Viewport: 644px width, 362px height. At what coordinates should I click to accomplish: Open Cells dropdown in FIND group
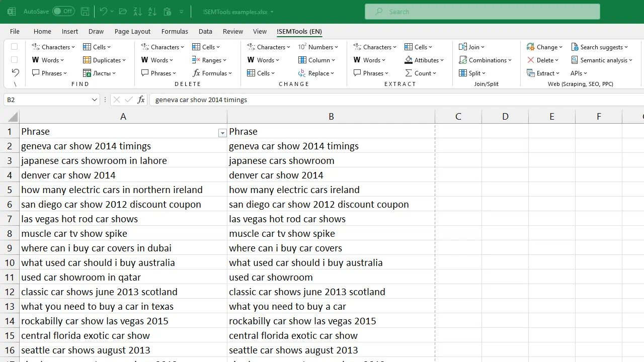[98, 47]
